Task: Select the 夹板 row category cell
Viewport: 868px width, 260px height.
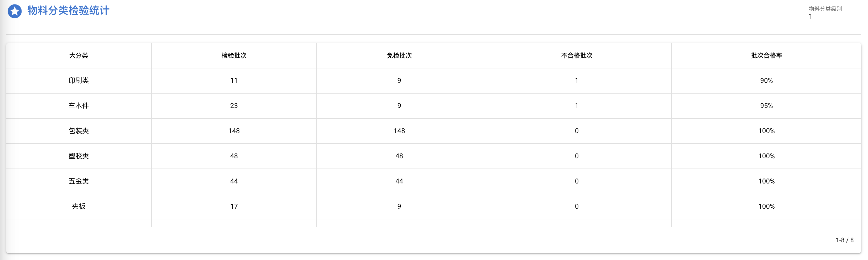Action: point(79,207)
